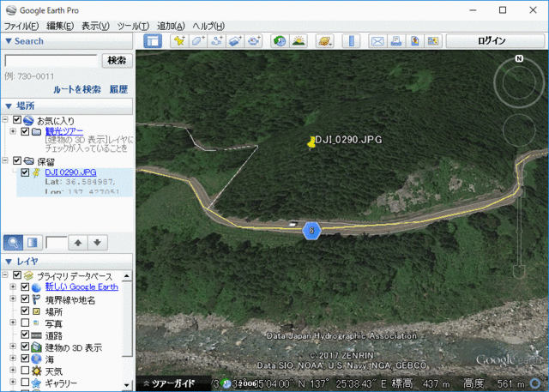Viewport: 549px width, 392px height.
Task: Click the Print icon
Action: point(396,41)
